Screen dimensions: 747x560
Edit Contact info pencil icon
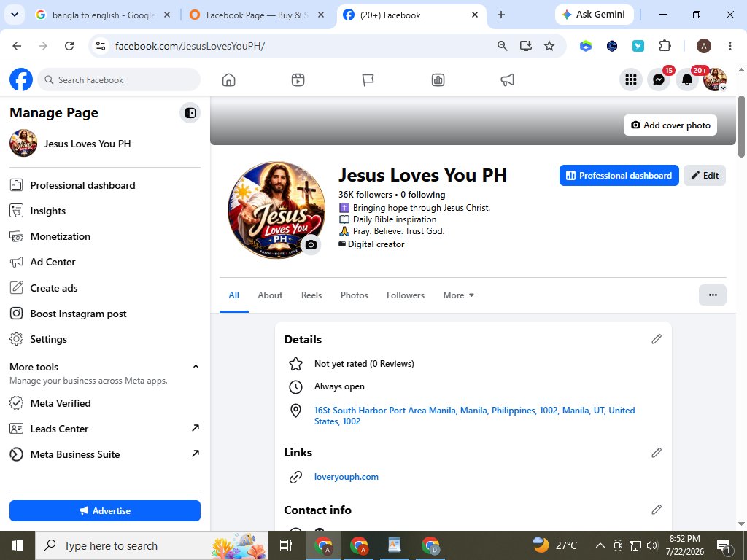coord(657,510)
